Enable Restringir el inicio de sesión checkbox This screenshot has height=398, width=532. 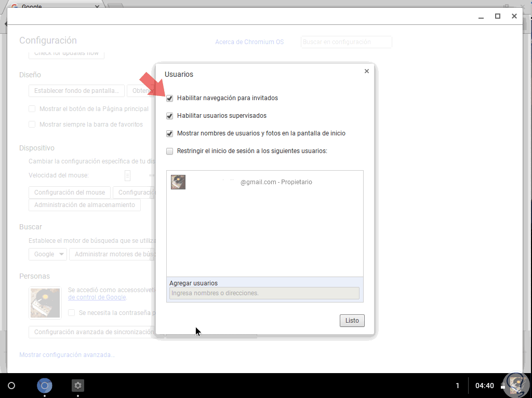[170, 151]
